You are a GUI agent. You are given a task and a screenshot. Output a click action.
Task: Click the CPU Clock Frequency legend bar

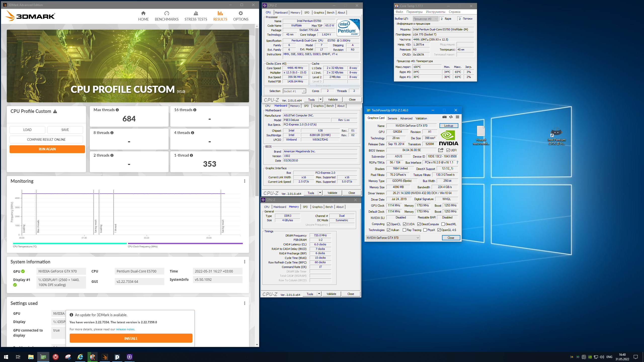(x=185, y=243)
